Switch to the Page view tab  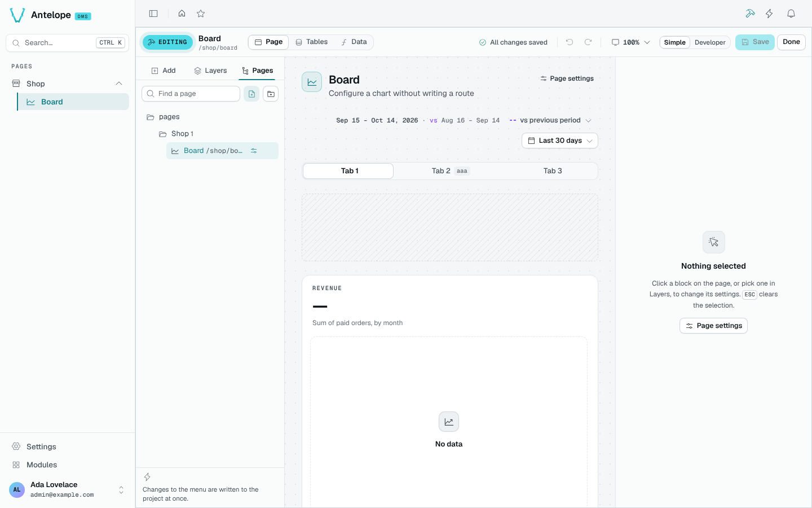tap(268, 42)
